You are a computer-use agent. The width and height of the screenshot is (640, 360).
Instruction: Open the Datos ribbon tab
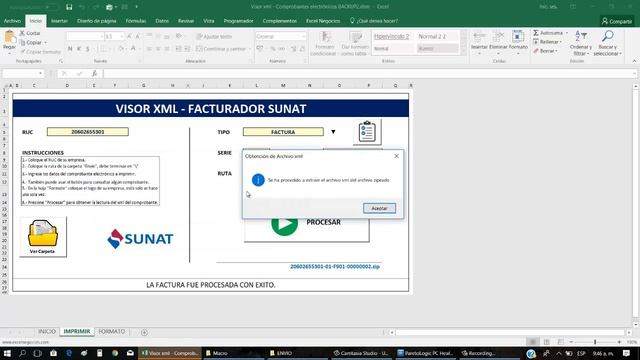(x=162, y=21)
